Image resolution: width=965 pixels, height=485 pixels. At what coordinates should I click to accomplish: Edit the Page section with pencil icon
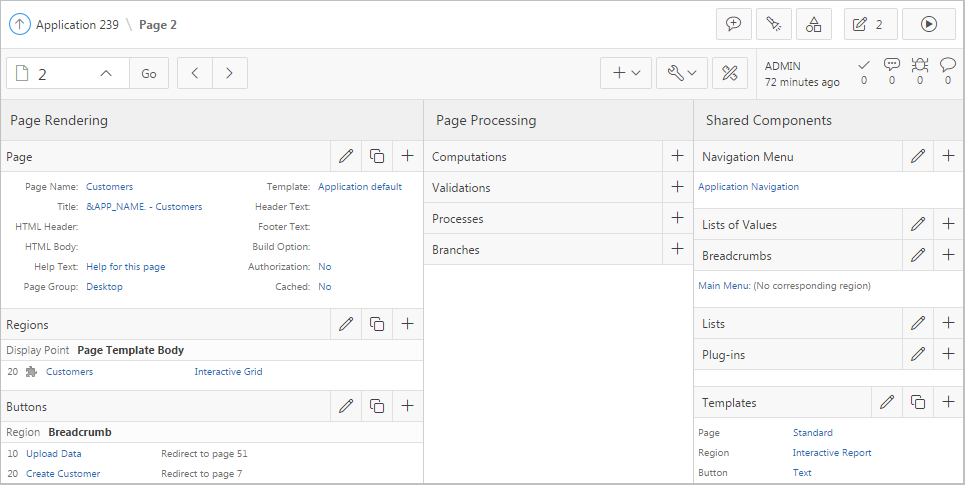346,156
